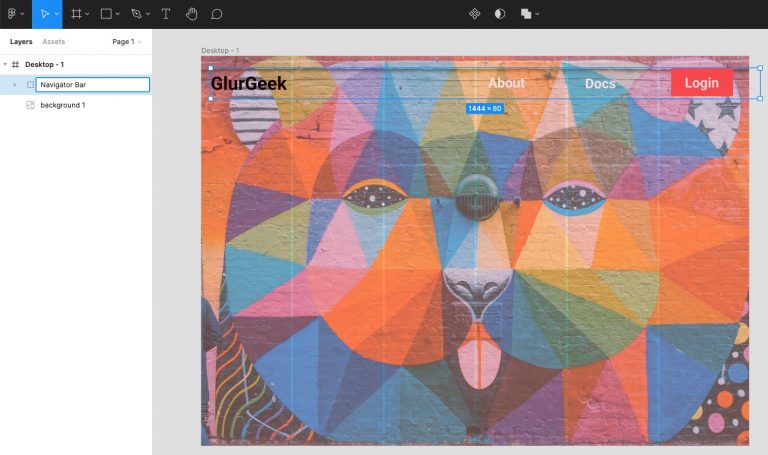This screenshot has width=768, height=455.
Task: Activate the Hand tool
Action: click(191, 14)
